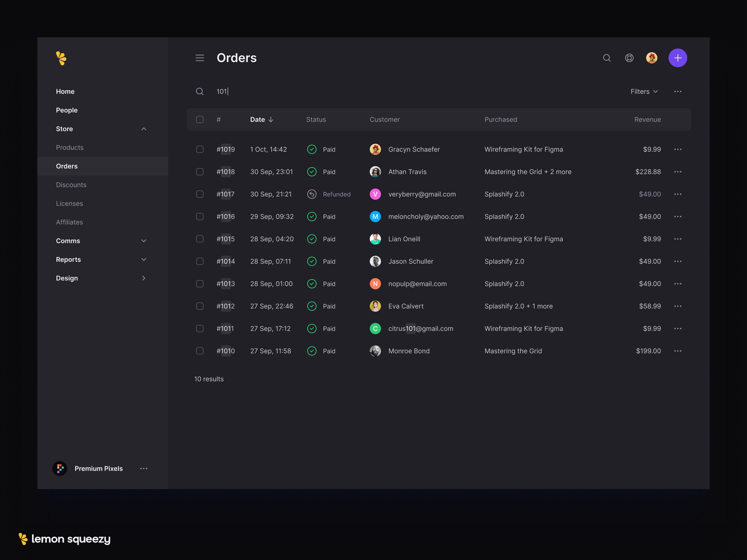Open Licenses under Store
Viewport: 747px width, 560px height.
tap(70, 203)
